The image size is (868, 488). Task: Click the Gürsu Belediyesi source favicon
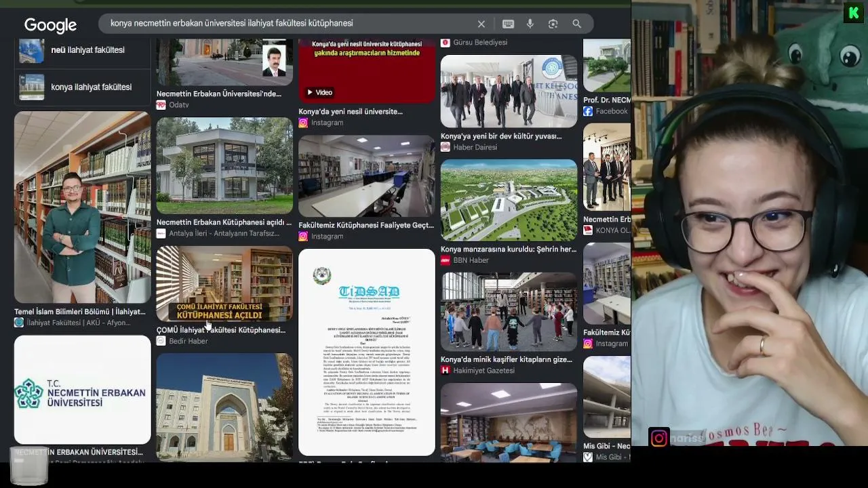click(x=446, y=42)
